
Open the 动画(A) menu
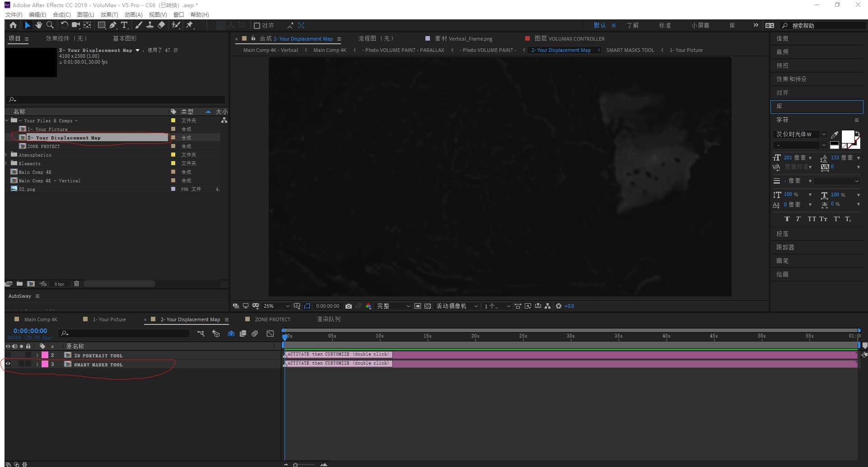134,14
